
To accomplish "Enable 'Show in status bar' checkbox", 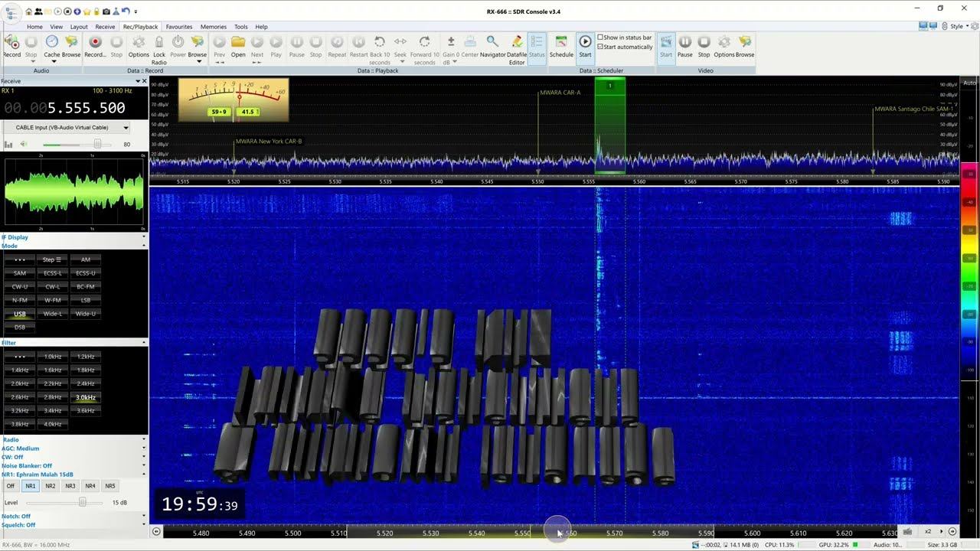I will [600, 37].
